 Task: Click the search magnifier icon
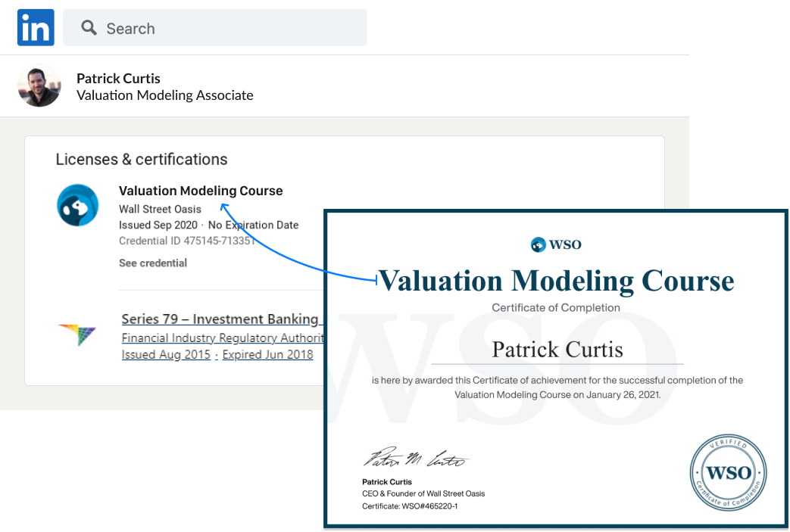(x=89, y=28)
